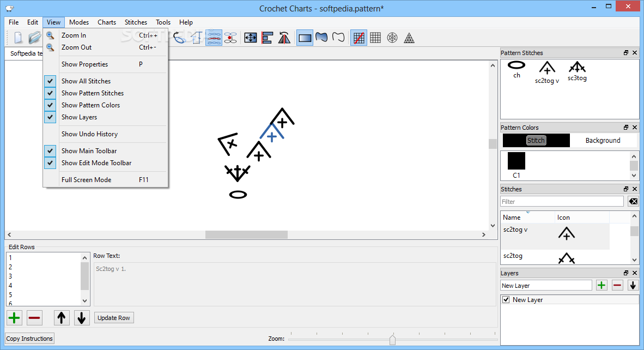Move row up with up arrow button
Screen dimensions: 644x350
tap(62, 317)
